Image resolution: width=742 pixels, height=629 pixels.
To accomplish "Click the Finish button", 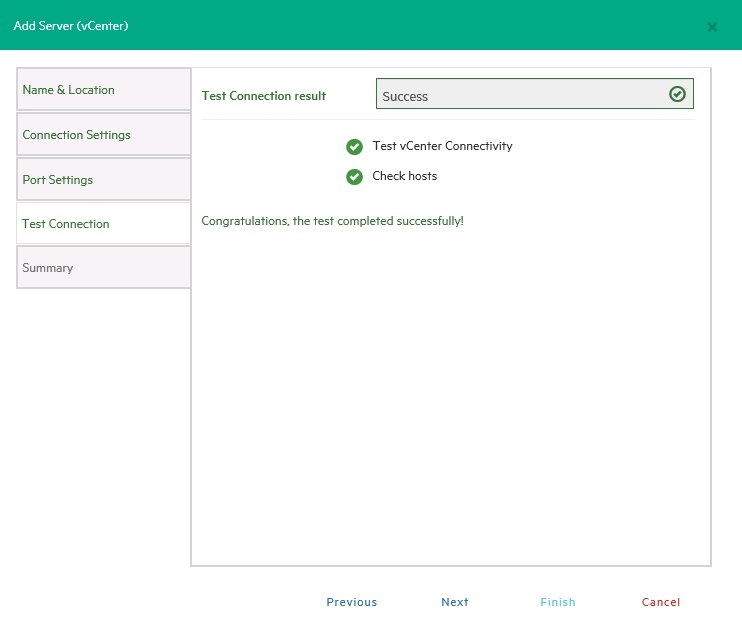I will [x=558, y=602].
